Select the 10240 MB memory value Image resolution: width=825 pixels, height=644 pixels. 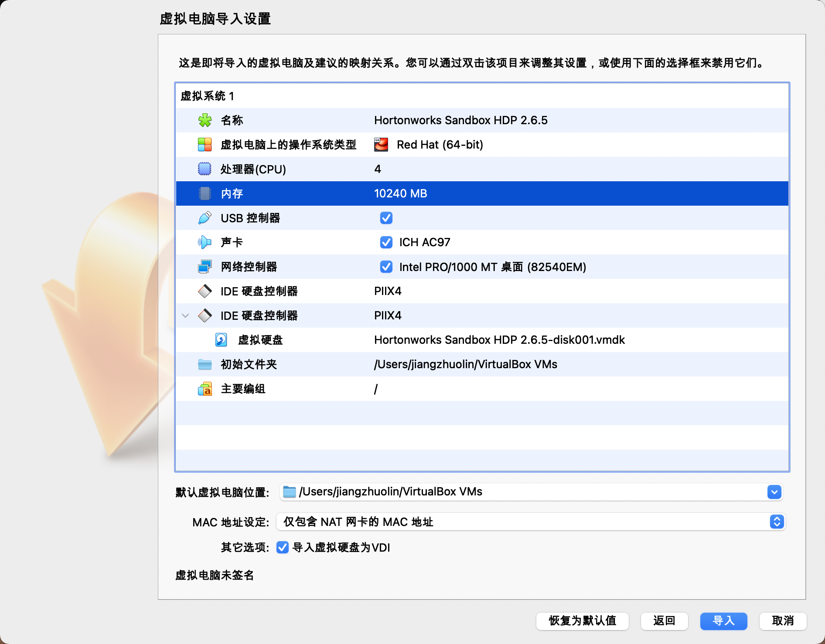(401, 193)
